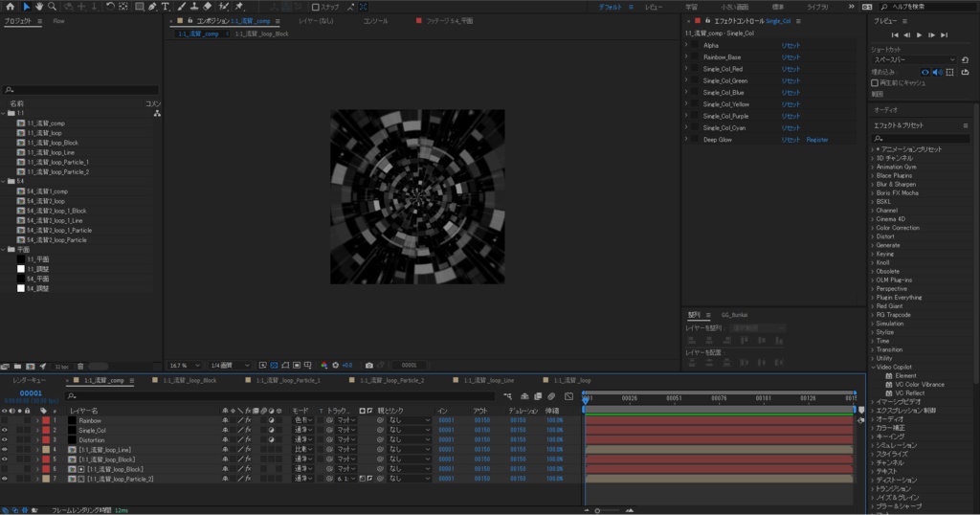Tick the 再生前にキャッシュ checkbox
The width and height of the screenshot is (980, 515).
tap(875, 82)
